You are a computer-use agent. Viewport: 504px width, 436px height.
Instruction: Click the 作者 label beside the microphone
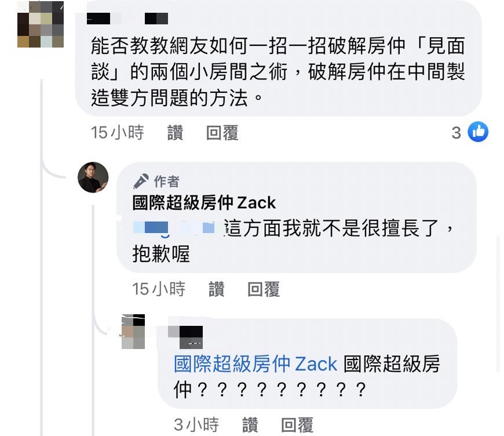tap(166, 181)
